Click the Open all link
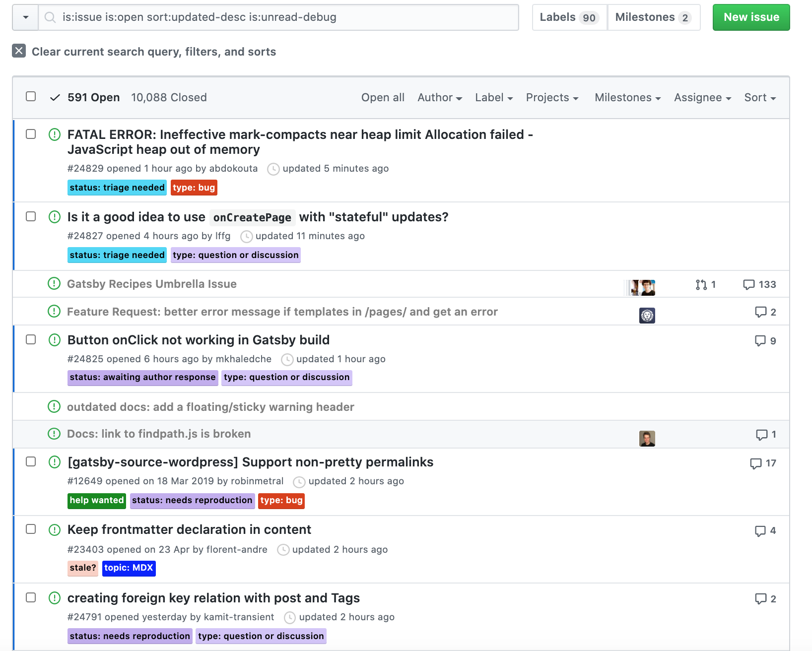Screen dimensions: 812x651 tap(383, 98)
